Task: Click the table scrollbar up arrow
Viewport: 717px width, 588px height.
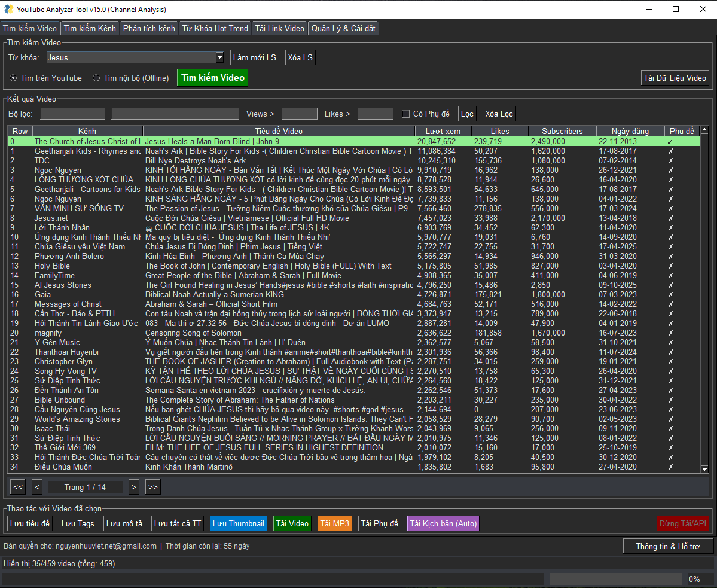Action: click(704, 130)
